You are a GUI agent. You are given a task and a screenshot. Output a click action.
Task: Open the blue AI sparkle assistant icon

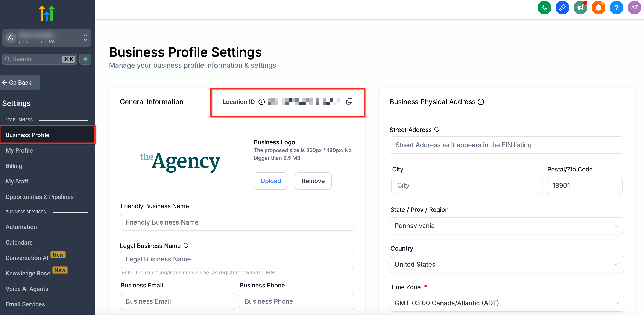click(562, 8)
